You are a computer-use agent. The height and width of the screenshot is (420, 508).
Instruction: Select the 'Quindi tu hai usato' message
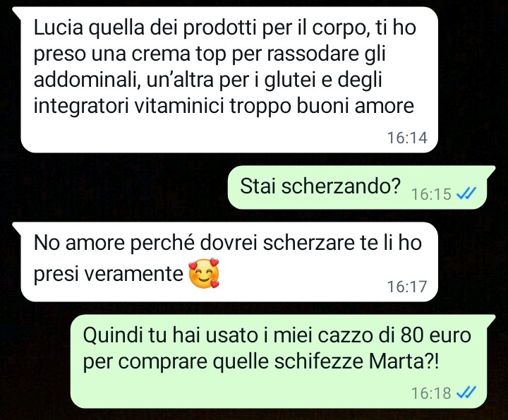tap(283, 361)
